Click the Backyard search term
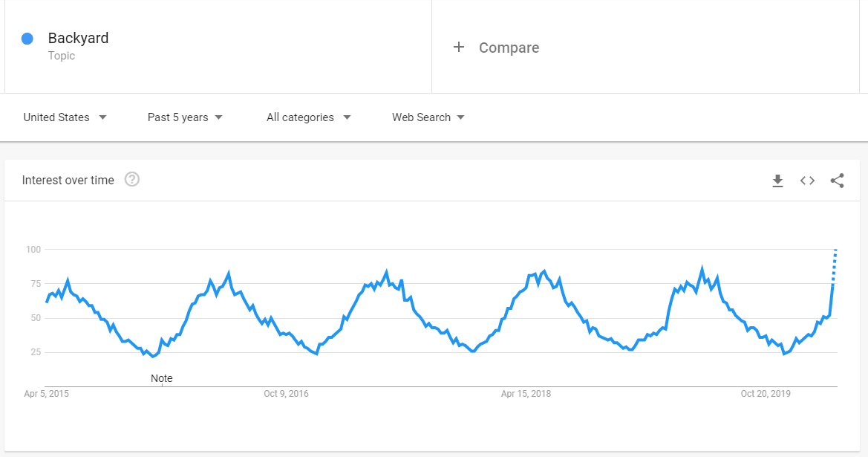Screen dimensions: 868x457 [78, 38]
